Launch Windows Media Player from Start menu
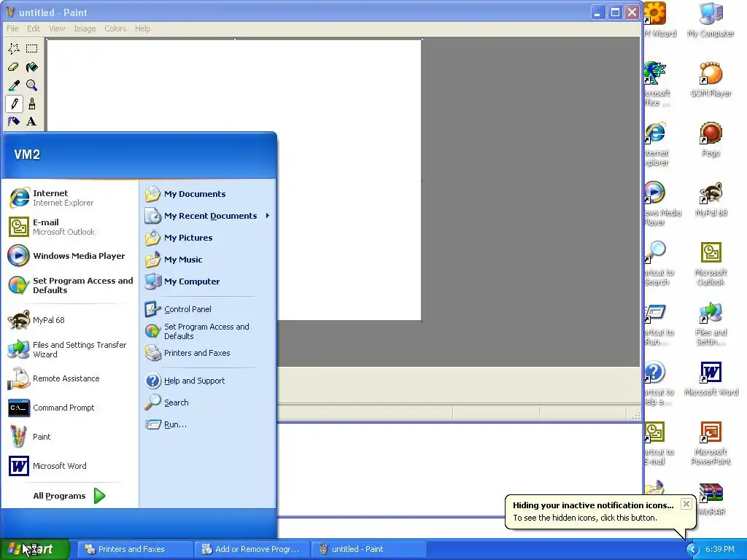The width and height of the screenshot is (747, 560). pyautogui.click(x=70, y=256)
